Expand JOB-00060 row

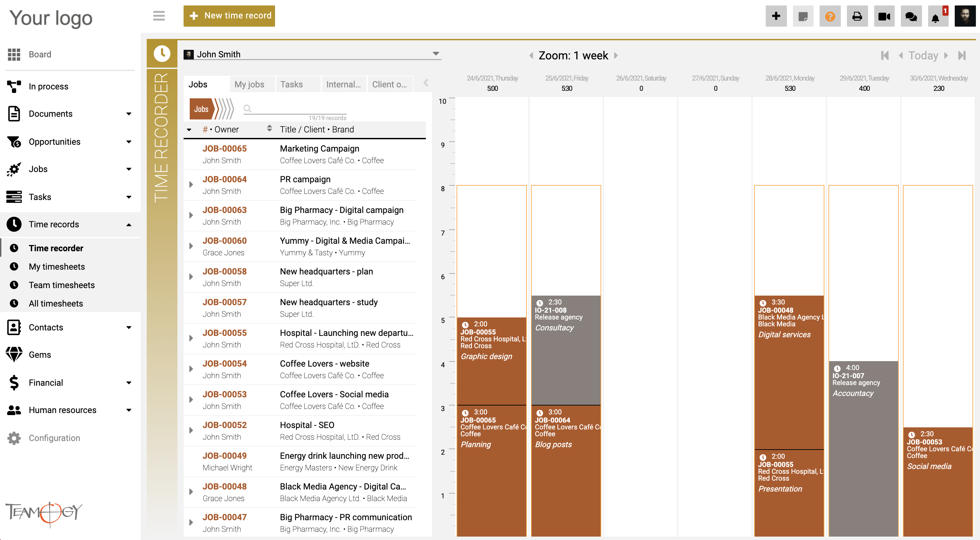click(x=191, y=246)
